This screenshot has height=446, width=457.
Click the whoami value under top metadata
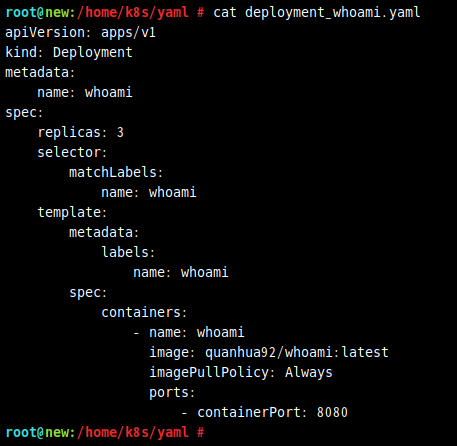tap(109, 92)
